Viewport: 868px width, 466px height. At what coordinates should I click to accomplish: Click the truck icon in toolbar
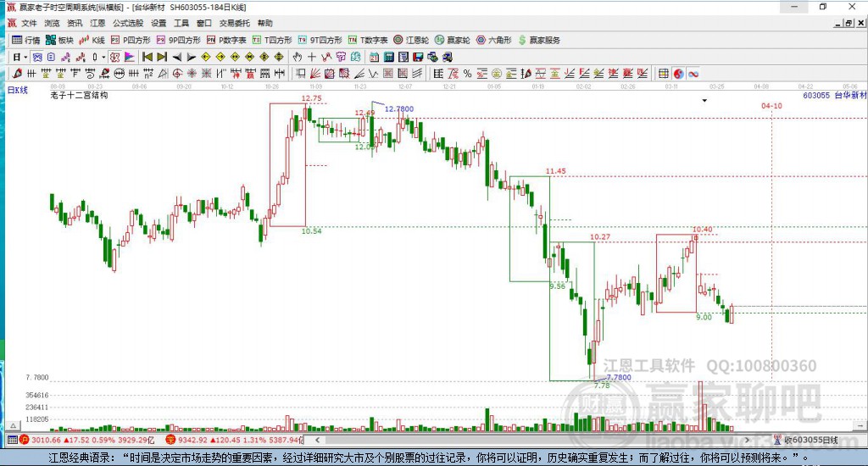[448, 57]
